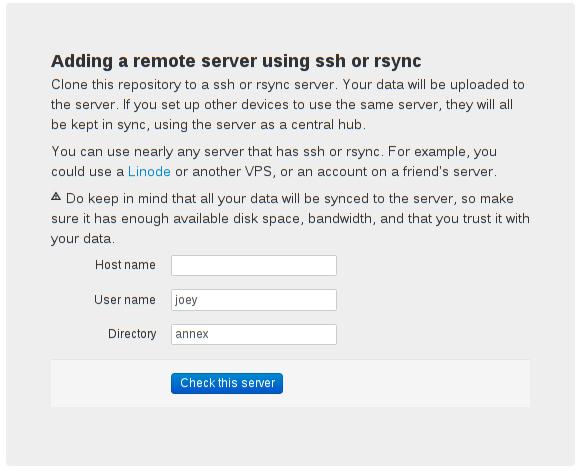Click the User name label
This screenshot has height=471, width=581.
coord(125,300)
